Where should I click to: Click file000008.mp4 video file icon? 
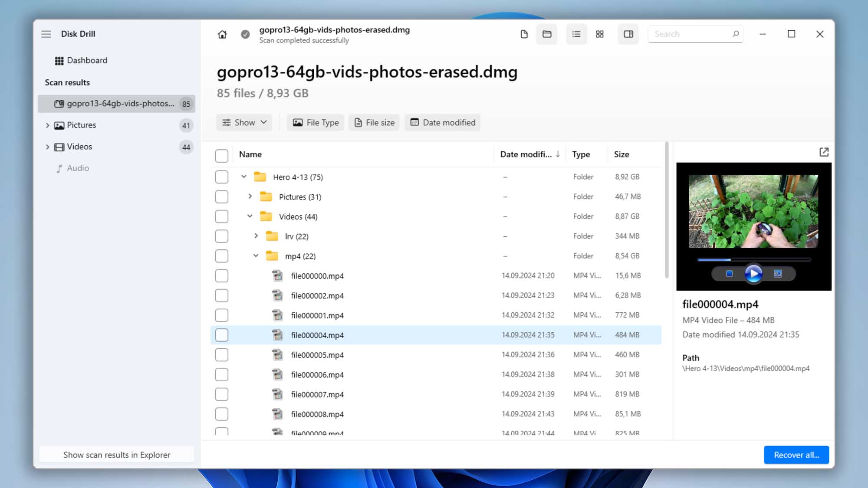click(x=277, y=414)
